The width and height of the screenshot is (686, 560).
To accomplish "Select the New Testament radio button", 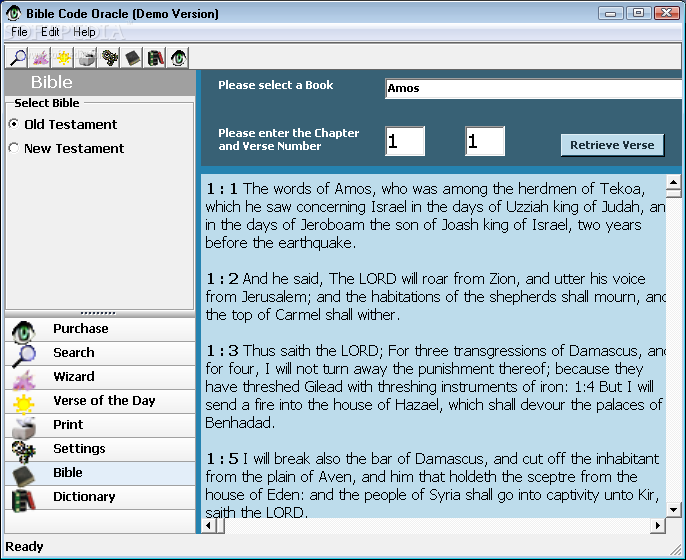I will [14, 148].
